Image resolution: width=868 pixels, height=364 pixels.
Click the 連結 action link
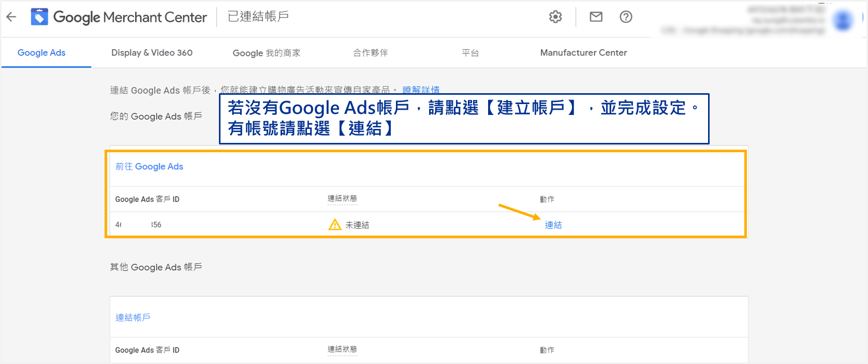pos(553,225)
